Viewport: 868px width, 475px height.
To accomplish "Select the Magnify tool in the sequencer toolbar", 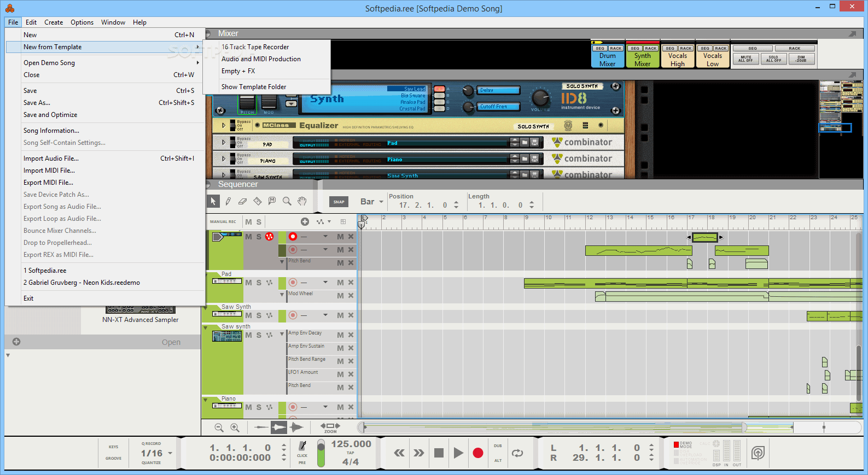I will pos(287,201).
